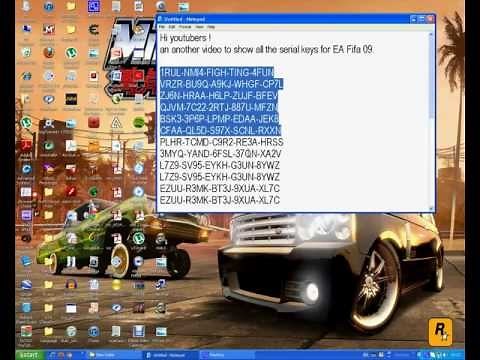Click the Notepad scrollbar down arrow
The width and height of the screenshot is (480, 360).
(431, 208)
